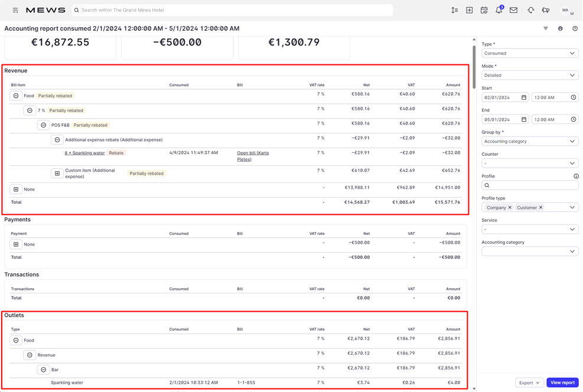Open announcements with the megaphone icon

coord(546,9)
